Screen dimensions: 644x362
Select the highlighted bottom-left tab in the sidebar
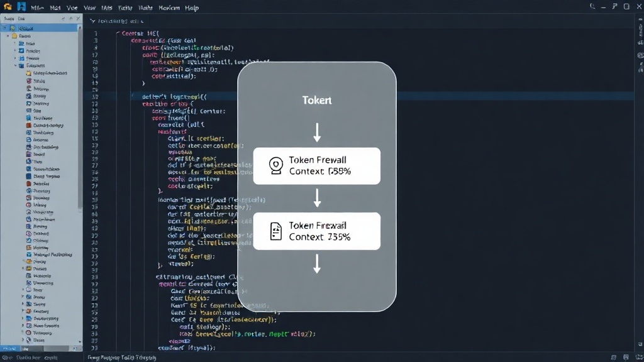click(9, 348)
